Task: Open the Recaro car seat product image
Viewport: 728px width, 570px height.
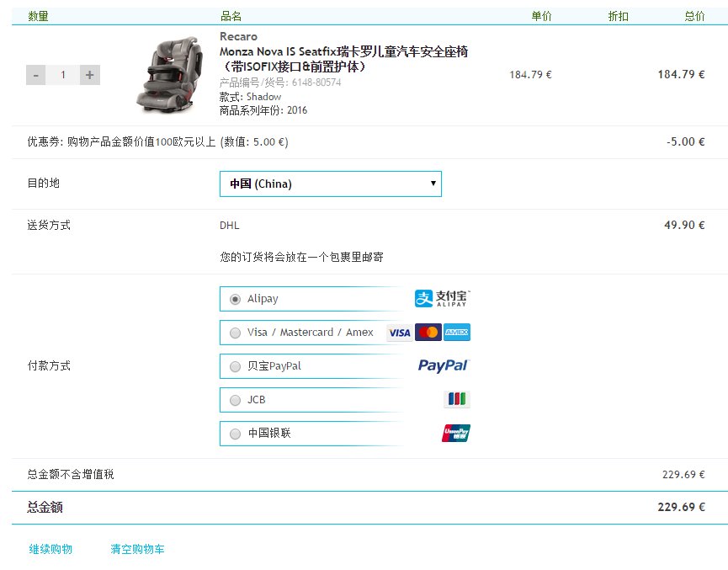Action: point(169,75)
